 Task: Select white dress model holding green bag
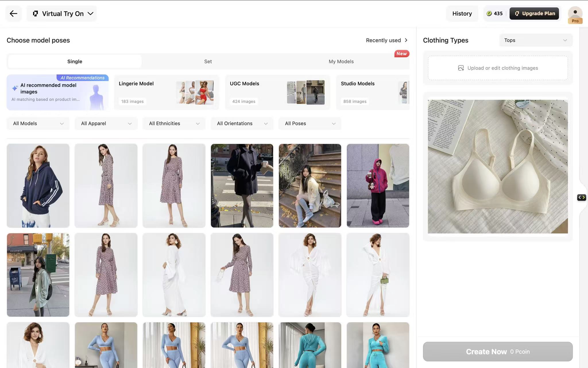coord(378,275)
